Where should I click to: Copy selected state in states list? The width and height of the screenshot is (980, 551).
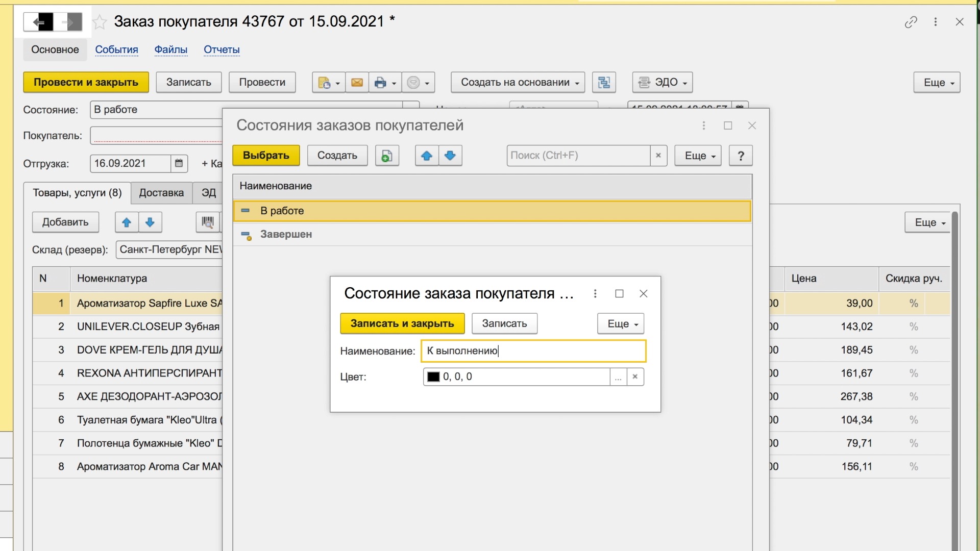click(387, 156)
